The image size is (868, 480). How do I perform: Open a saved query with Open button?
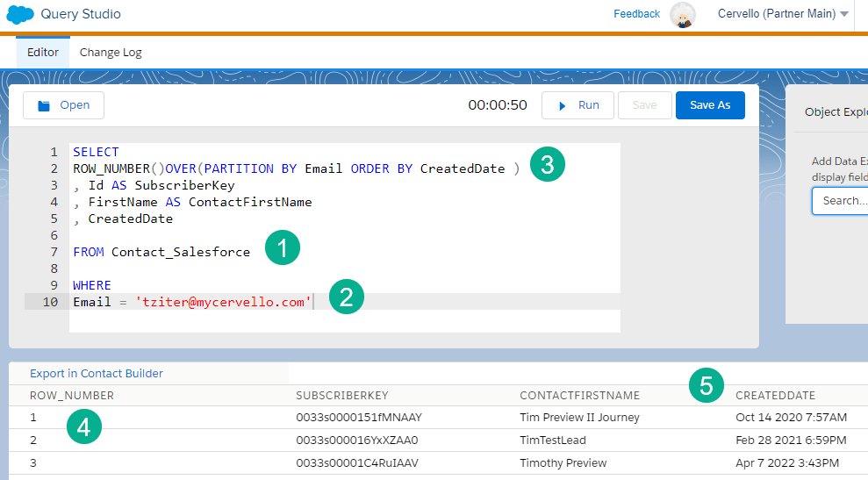click(x=63, y=105)
